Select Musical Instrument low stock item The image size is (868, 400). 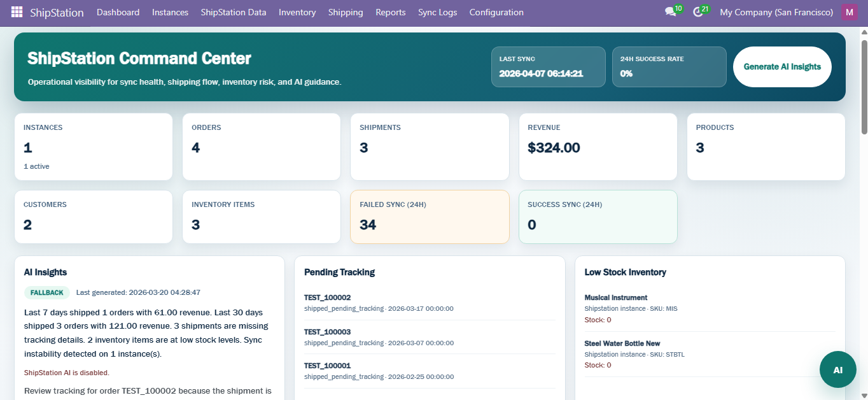coord(615,297)
